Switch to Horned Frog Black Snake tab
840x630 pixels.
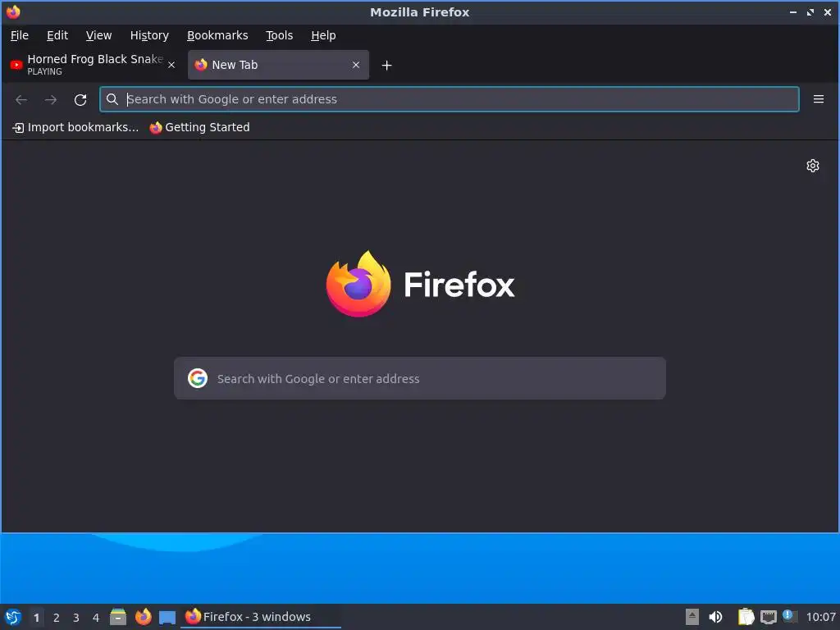(92, 65)
